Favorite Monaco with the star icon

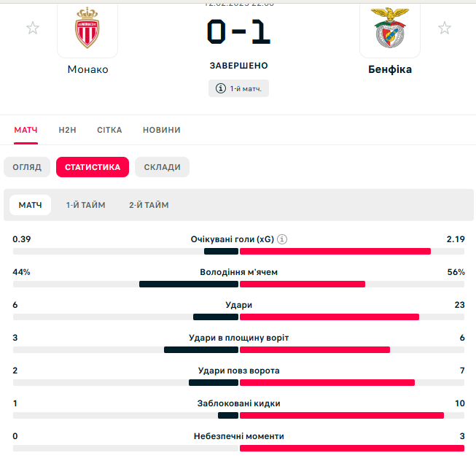[33, 28]
